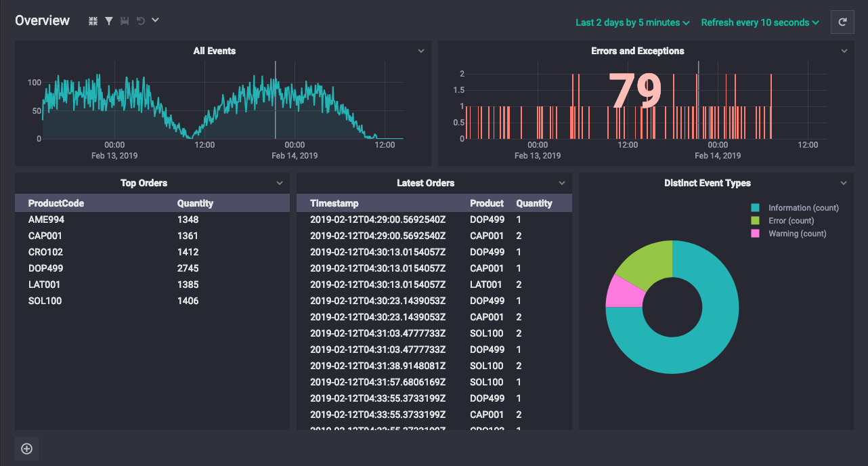Click SOL100 in the 04:31:57 order row
Viewport: 868px width, 466px height.
(487, 382)
